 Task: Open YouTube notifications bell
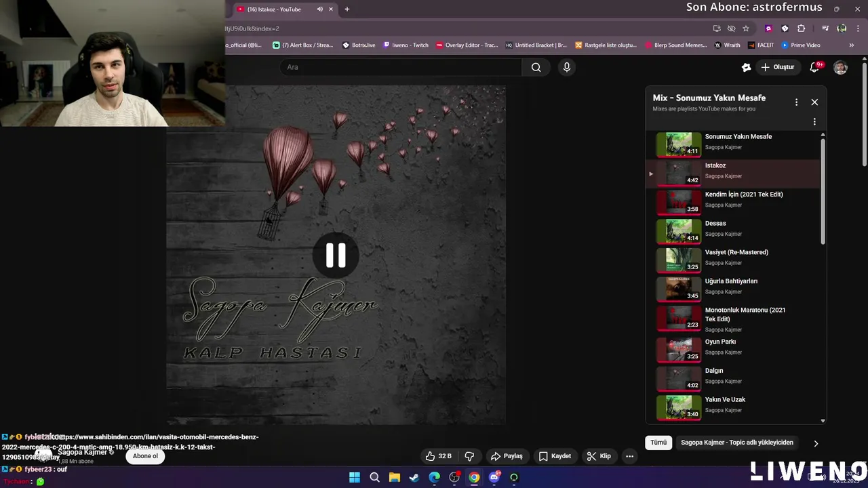coord(816,67)
